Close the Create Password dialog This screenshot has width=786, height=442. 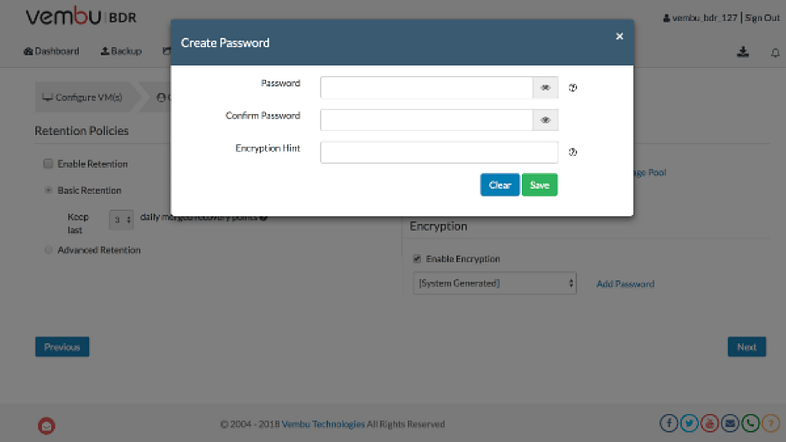click(619, 37)
